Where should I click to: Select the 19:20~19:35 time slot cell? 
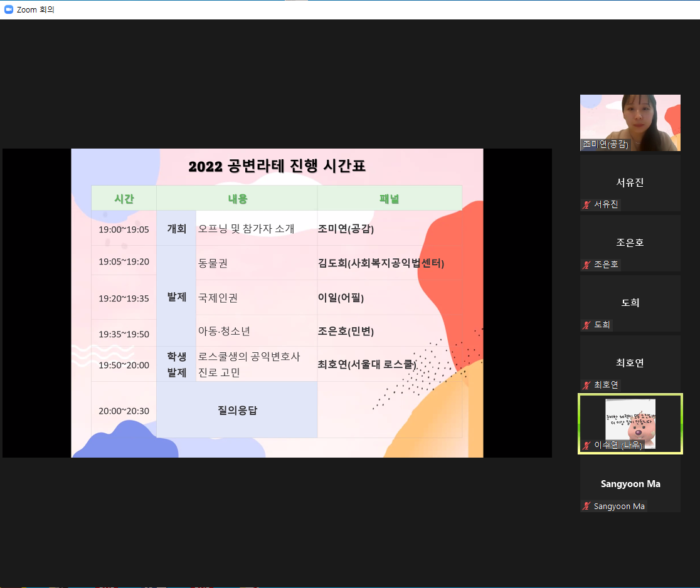coord(124,298)
